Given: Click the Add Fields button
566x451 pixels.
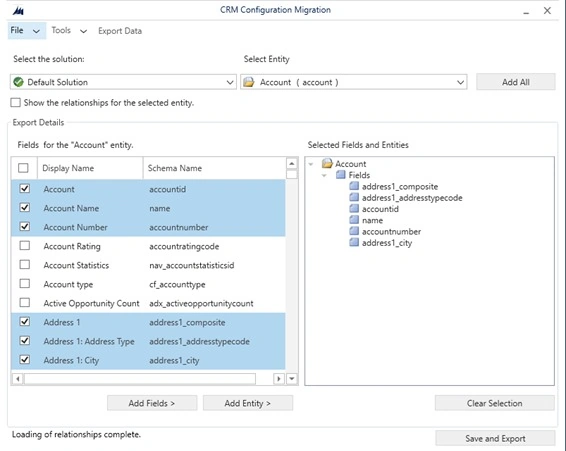Looking at the screenshot, I should click(x=152, y=403).
